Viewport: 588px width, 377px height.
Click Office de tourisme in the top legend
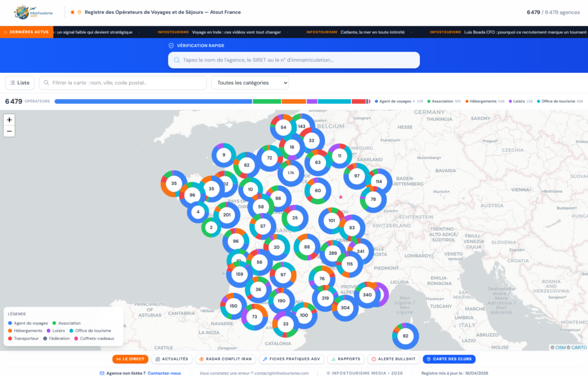[560, 101]
